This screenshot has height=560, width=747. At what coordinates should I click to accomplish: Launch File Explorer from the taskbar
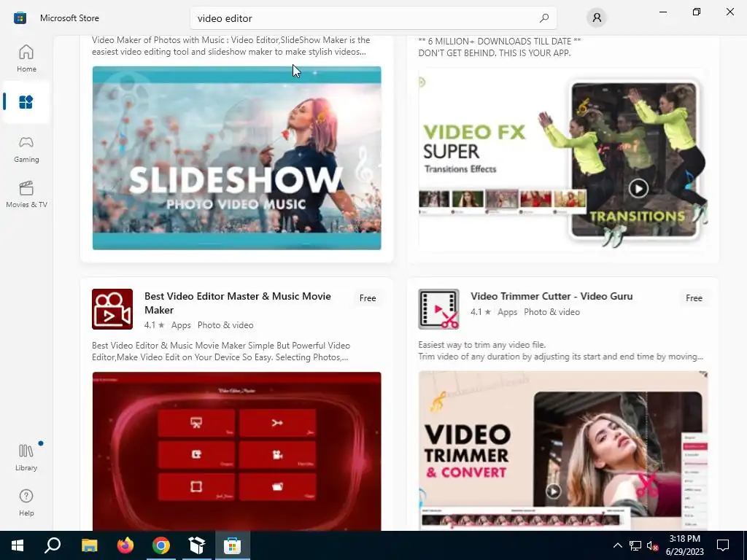coord(89,545)
